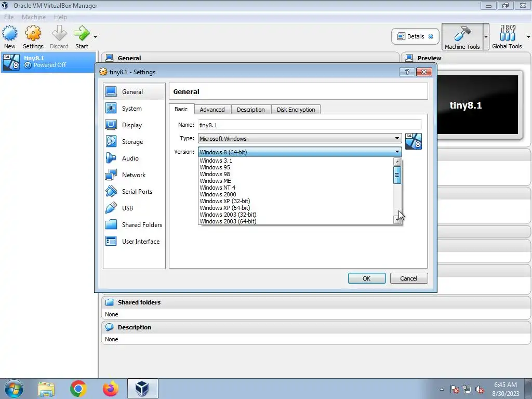Open Network settings category
Screen dimensions: 532x399
[134, 175]
